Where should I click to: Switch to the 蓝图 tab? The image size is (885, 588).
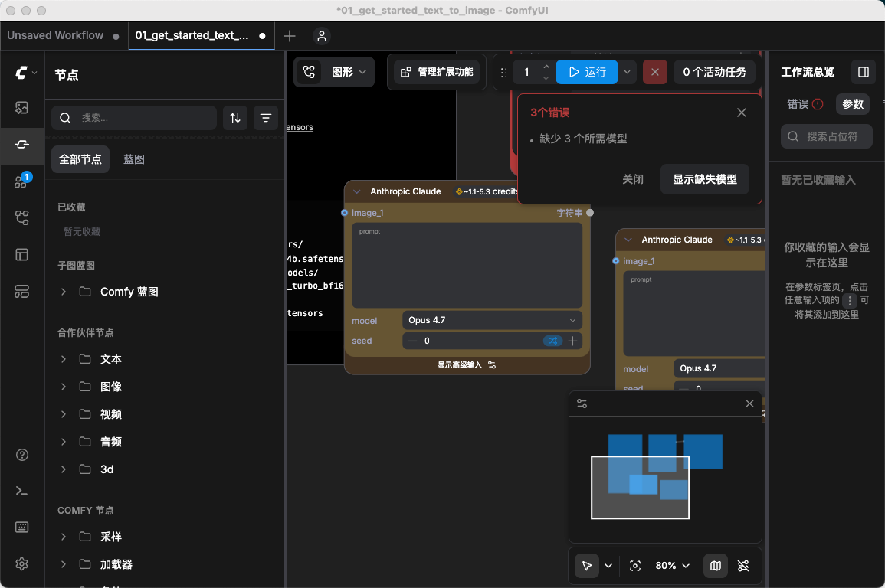[134, 159]
